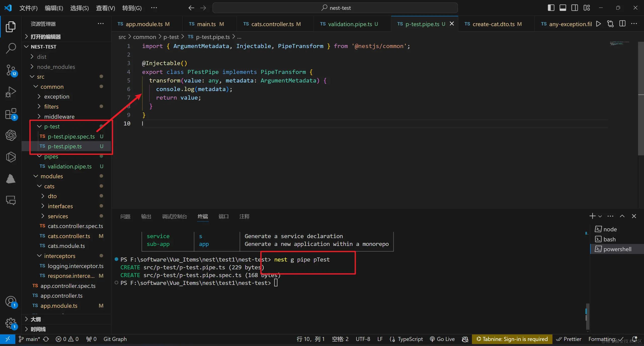The image size is (644, 346).
Task: Open Source Control view with 12 badge
Action: tap(11, 70)
